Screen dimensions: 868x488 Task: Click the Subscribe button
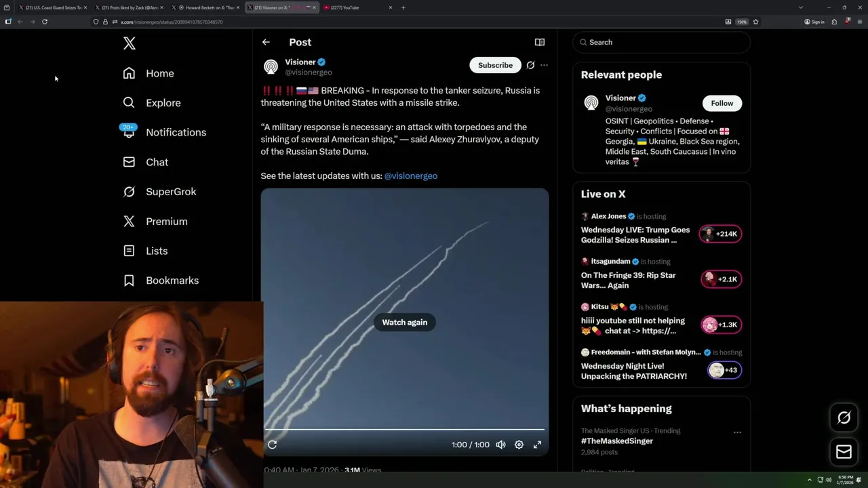pyautogui.click(x=495, y=65)
